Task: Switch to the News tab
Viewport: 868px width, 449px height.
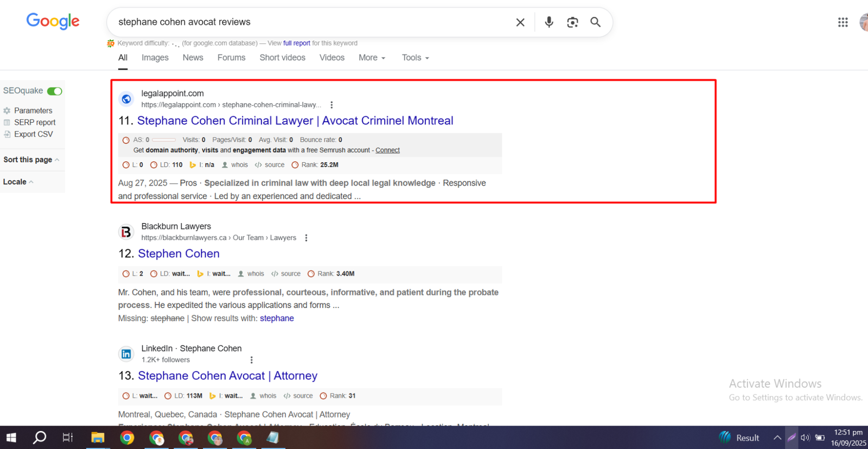Action: point(193,58)
